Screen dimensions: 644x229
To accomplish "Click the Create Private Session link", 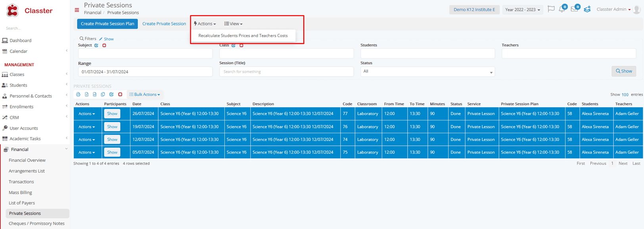I will [x=164, y=24].
